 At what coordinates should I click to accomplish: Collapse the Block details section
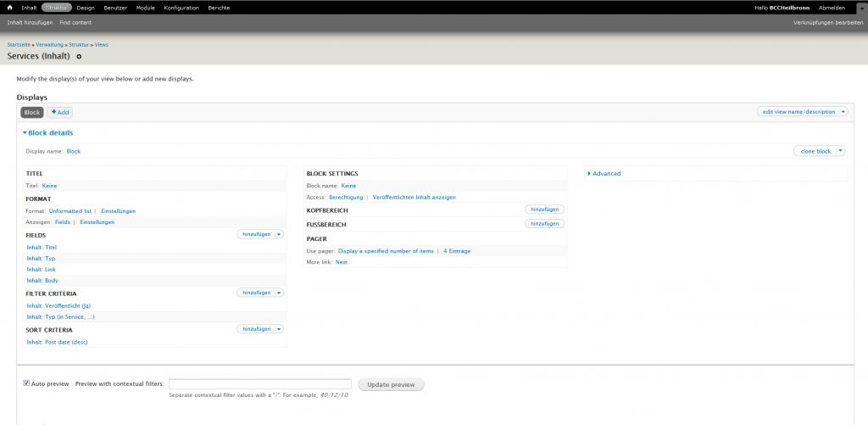(x=48, y=133)
